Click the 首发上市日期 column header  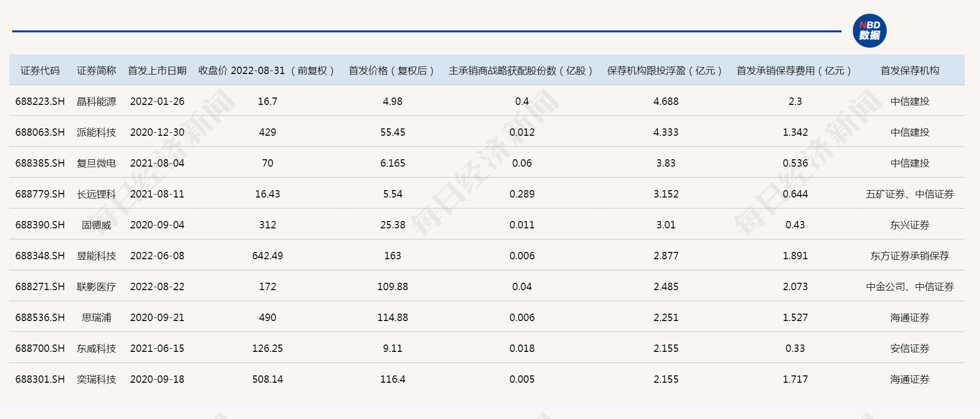click(x=157, y=71)
